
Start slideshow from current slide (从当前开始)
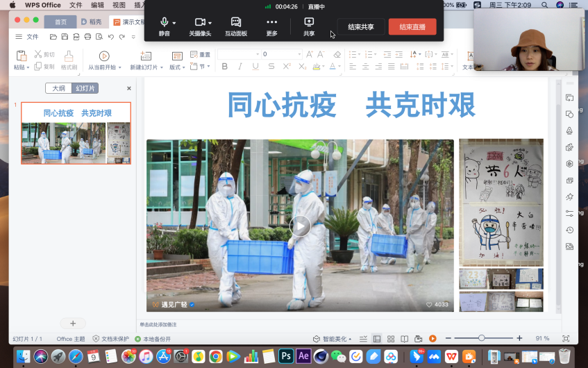(104, 56)
